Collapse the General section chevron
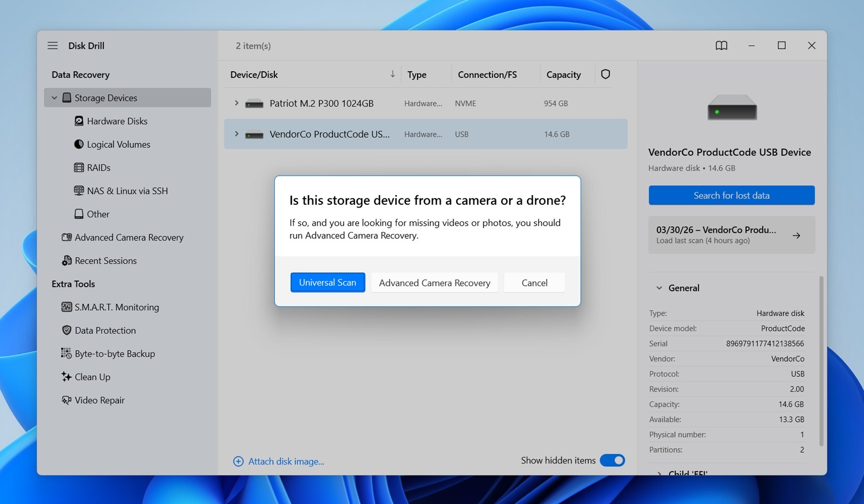This screenshot has height=504, width=864. (659, 288)
